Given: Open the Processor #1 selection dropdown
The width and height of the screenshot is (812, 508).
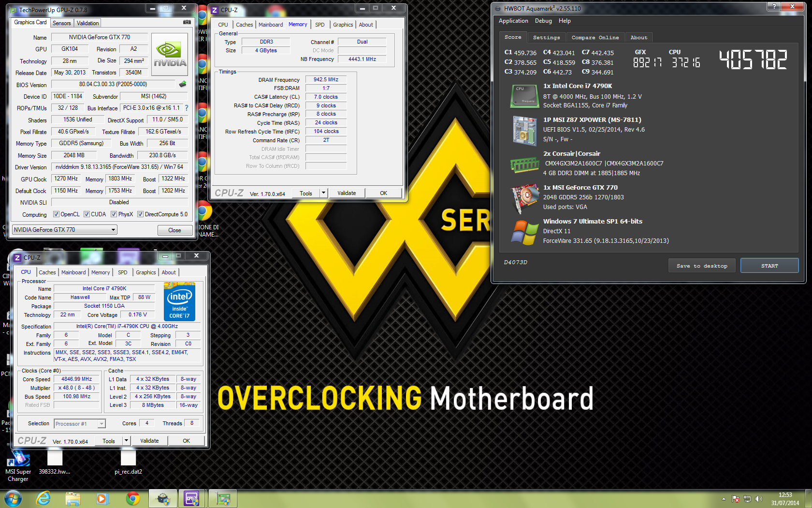Looking at the screenshot, I should (79, 424).
